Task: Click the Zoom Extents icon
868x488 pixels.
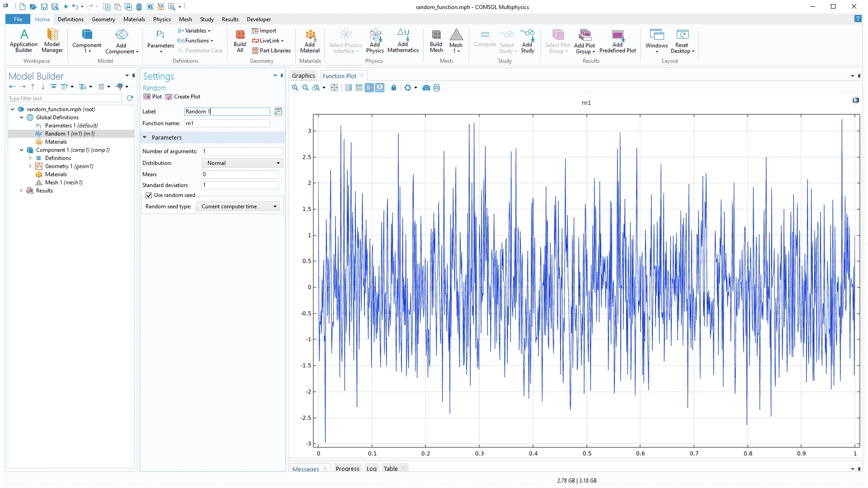Action: (334, 88)
